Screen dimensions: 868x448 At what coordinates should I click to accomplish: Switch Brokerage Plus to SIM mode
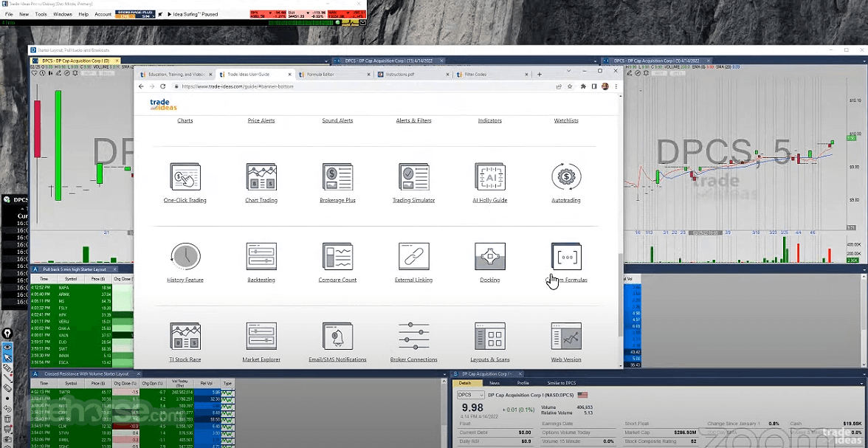coord(145,17)
